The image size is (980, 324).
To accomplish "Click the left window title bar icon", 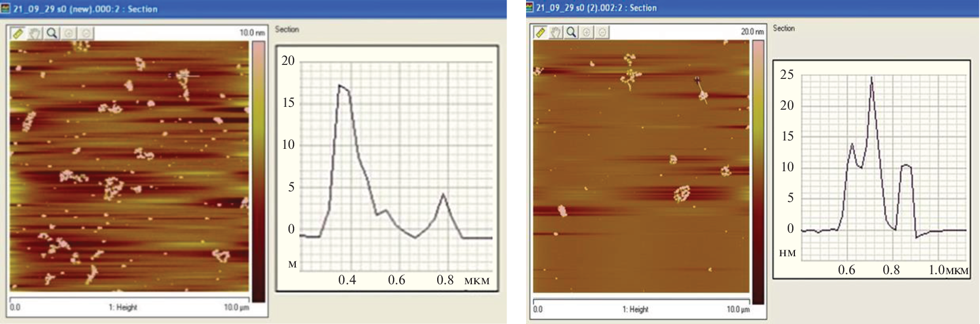I will (x=6, y=9).
